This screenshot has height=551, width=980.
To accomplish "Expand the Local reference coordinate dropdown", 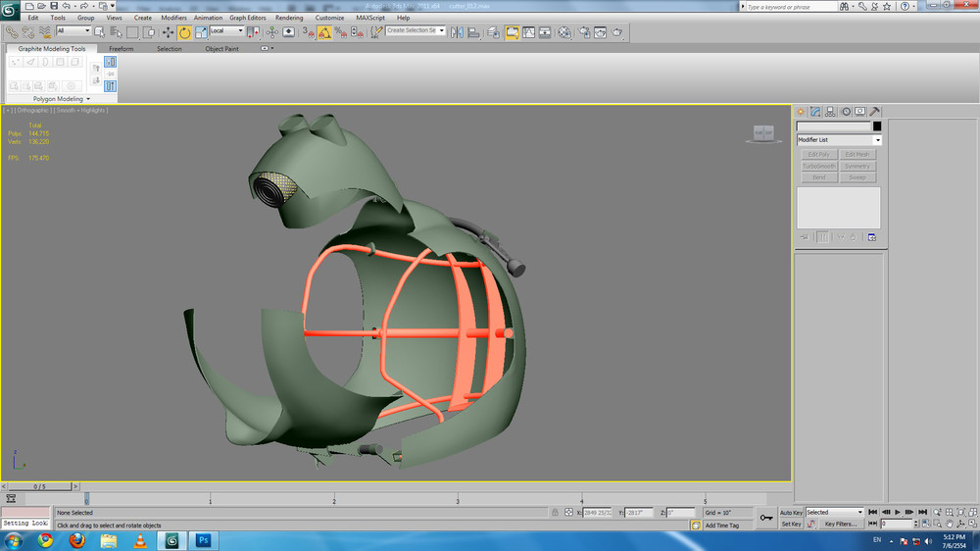I will 227,31.
